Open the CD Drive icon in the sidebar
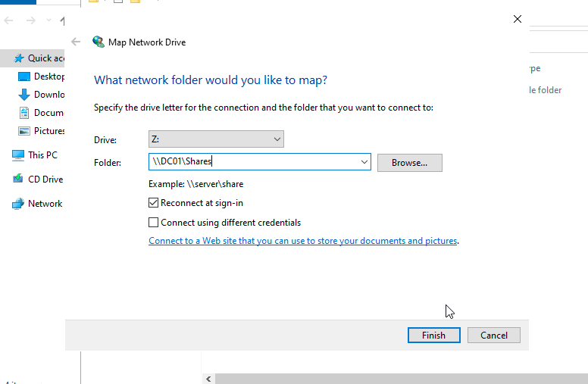This screenshot has width=588, height=384. (x=17, y=180)
